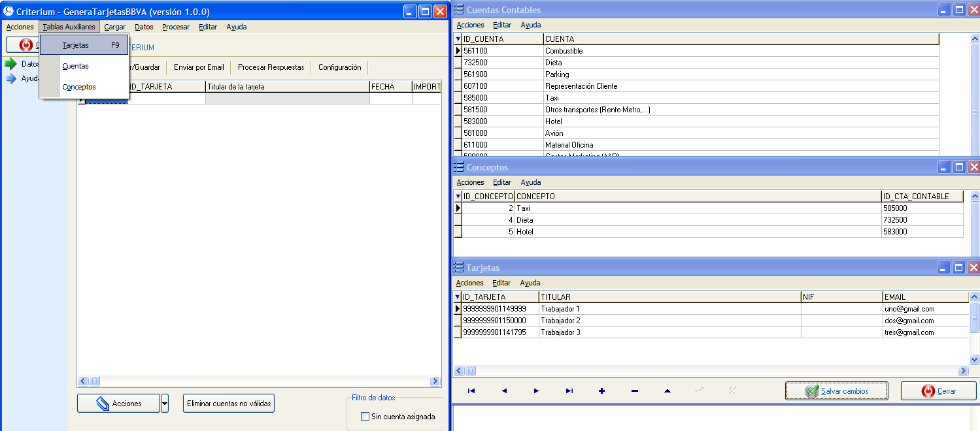Screen dimensions: 980x431
Task: Select Material Oficina row
Action: (x=697, y=145)
